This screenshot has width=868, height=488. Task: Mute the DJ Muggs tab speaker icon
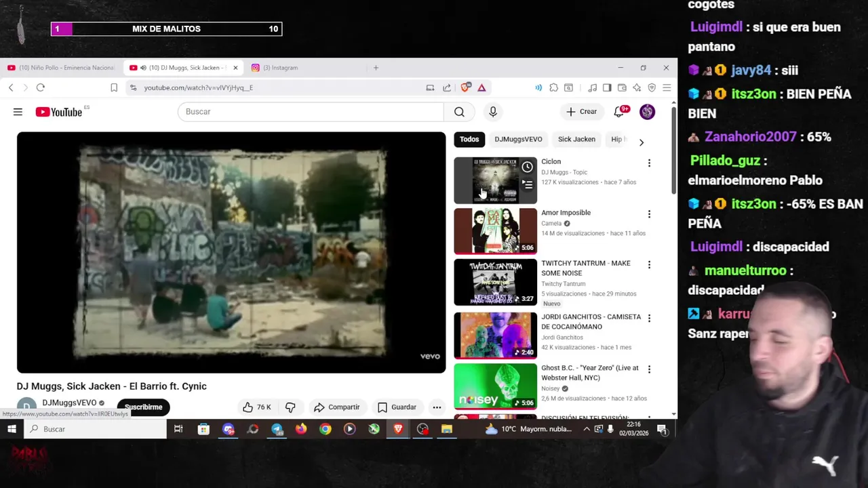(143, 68)
